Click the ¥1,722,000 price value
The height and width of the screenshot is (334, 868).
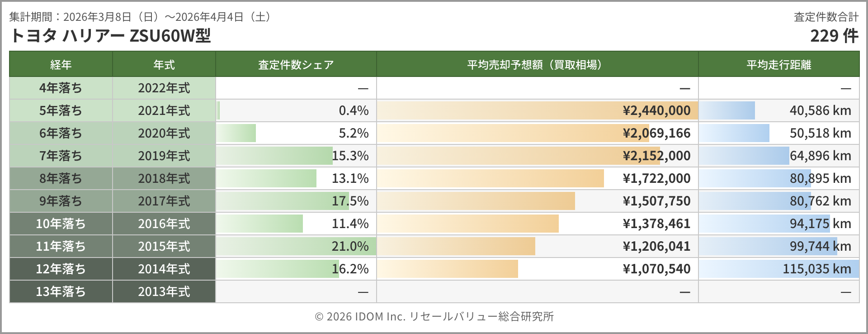[x=656, y=178]
